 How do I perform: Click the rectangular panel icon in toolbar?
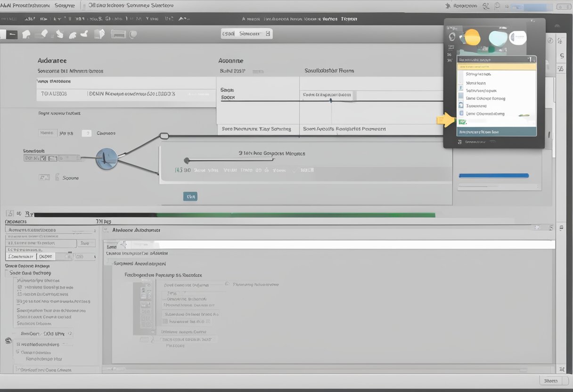[x=118, y=34]
